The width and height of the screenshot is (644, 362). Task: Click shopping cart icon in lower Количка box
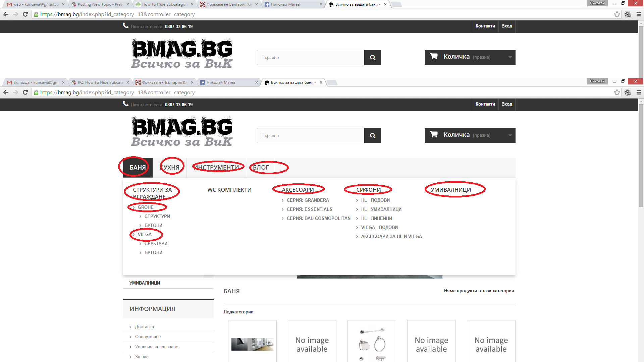click(x=434, y=135)
